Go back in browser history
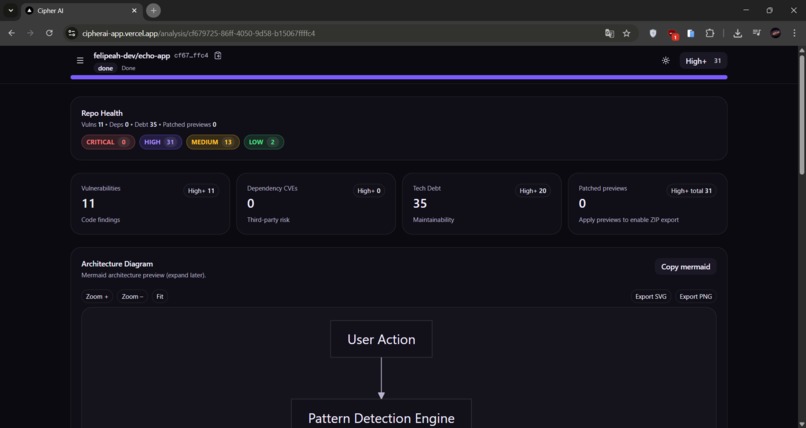Screen dimensions: 806x428 [11, 33]
